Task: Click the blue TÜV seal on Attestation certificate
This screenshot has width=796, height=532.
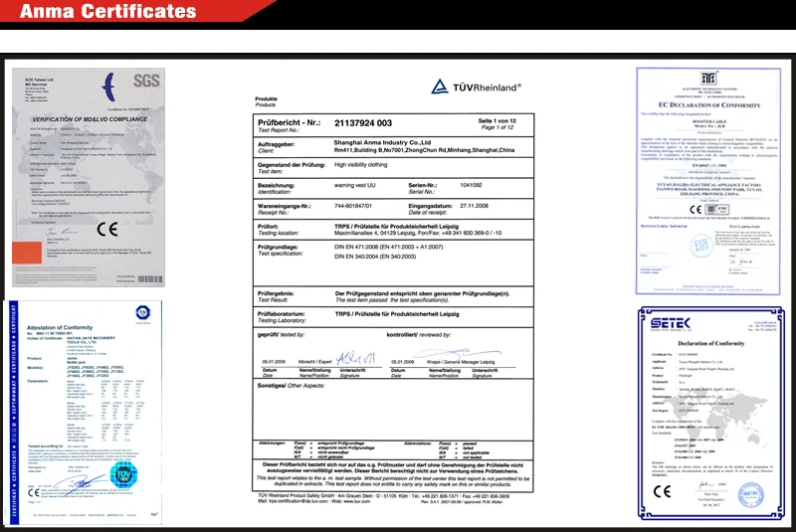Action: tap(120, 480)
